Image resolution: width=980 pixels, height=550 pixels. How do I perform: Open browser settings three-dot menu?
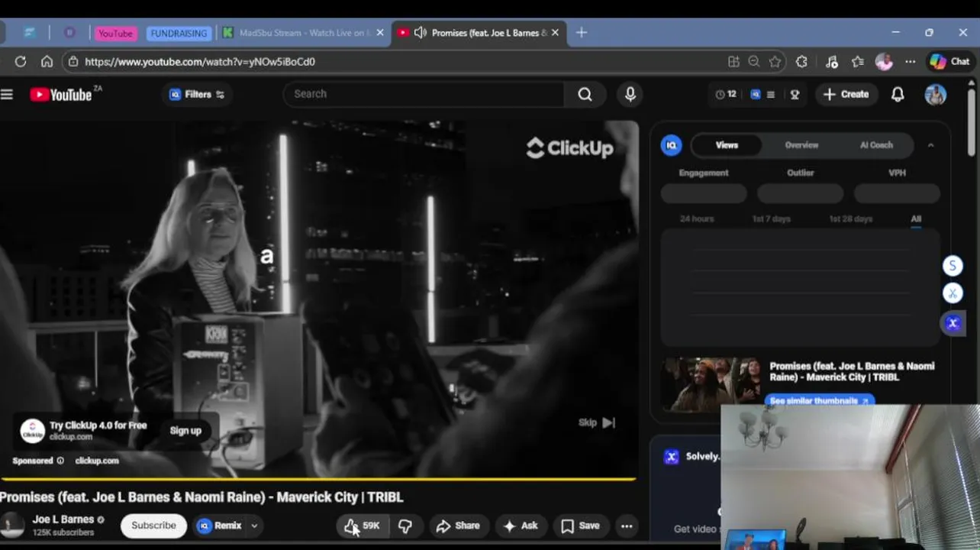click(910, 61)
